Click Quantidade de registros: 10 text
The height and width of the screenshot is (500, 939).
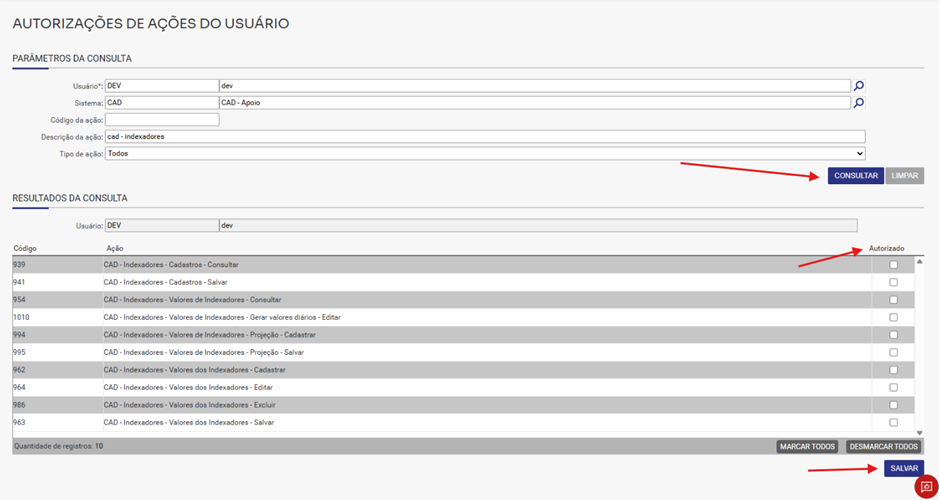pyautogui.click(x=58, y=446)
